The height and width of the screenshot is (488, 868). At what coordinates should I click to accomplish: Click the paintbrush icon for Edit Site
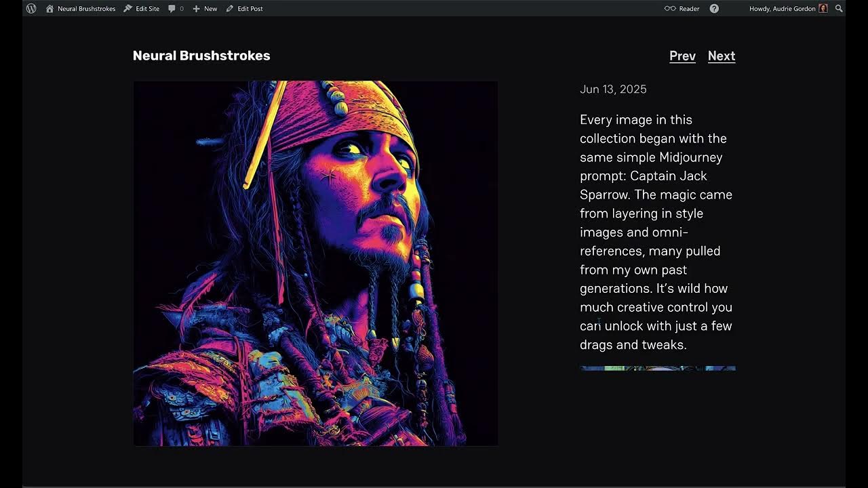coord(127,9)
